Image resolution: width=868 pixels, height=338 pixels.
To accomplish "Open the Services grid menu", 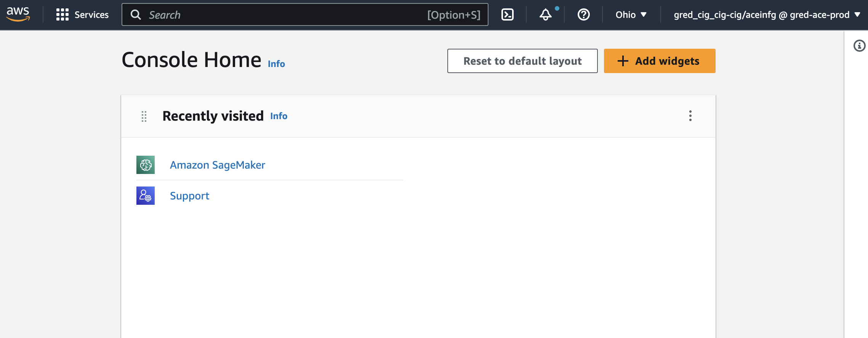I will pos(82,15).
